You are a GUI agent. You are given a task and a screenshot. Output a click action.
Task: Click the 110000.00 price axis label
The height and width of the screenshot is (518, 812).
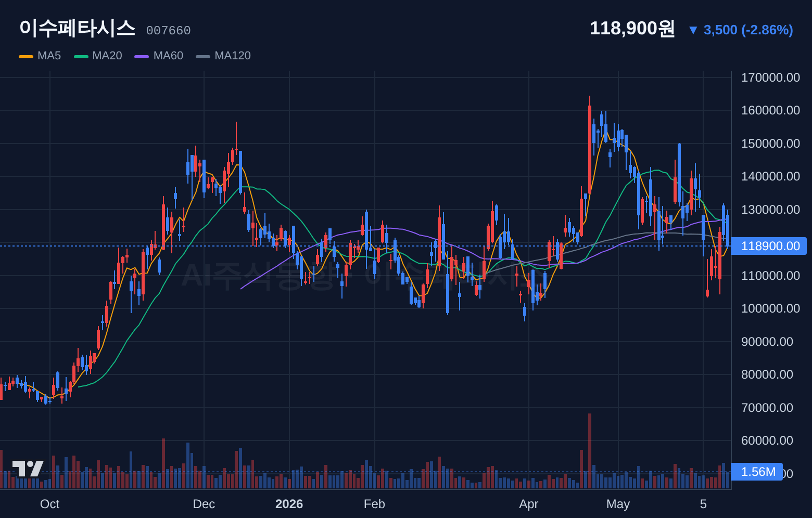[770, 276]
